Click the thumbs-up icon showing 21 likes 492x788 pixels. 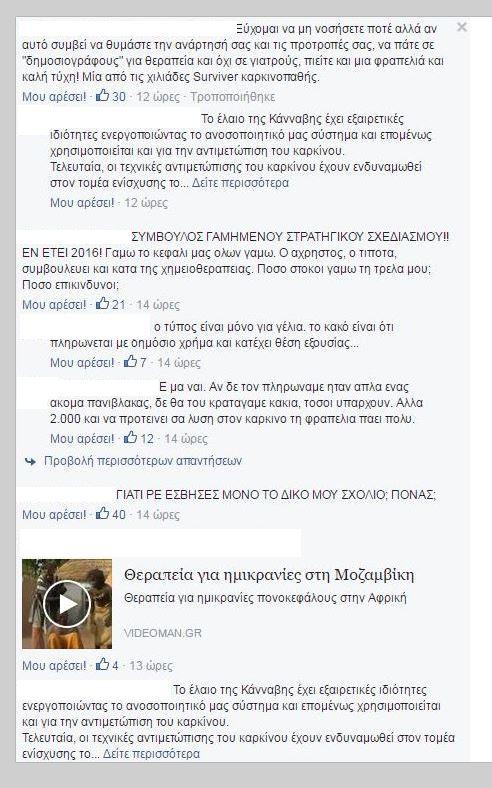pos(103,303)
